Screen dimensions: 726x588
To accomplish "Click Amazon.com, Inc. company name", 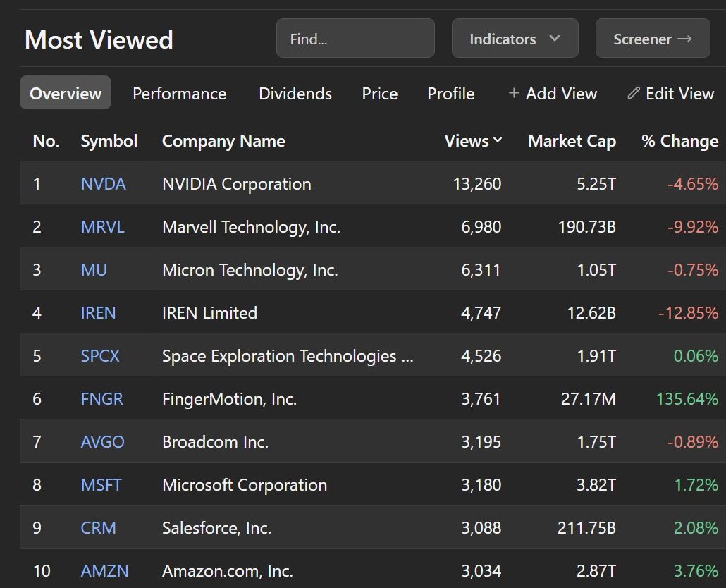I will click(228, 571).
